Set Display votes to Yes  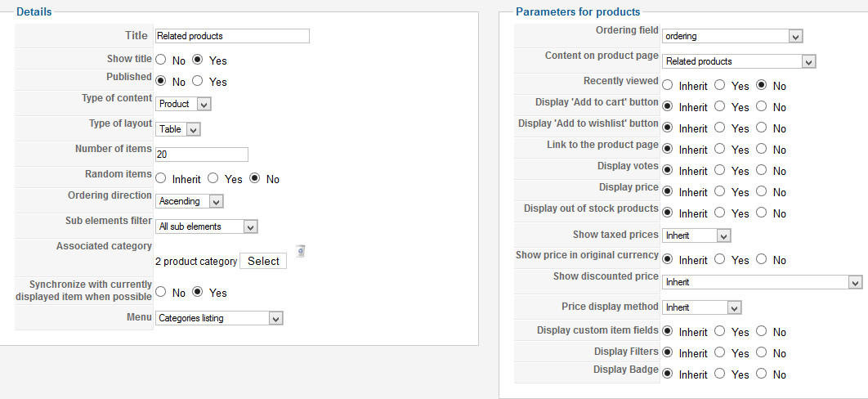(720, 170)
